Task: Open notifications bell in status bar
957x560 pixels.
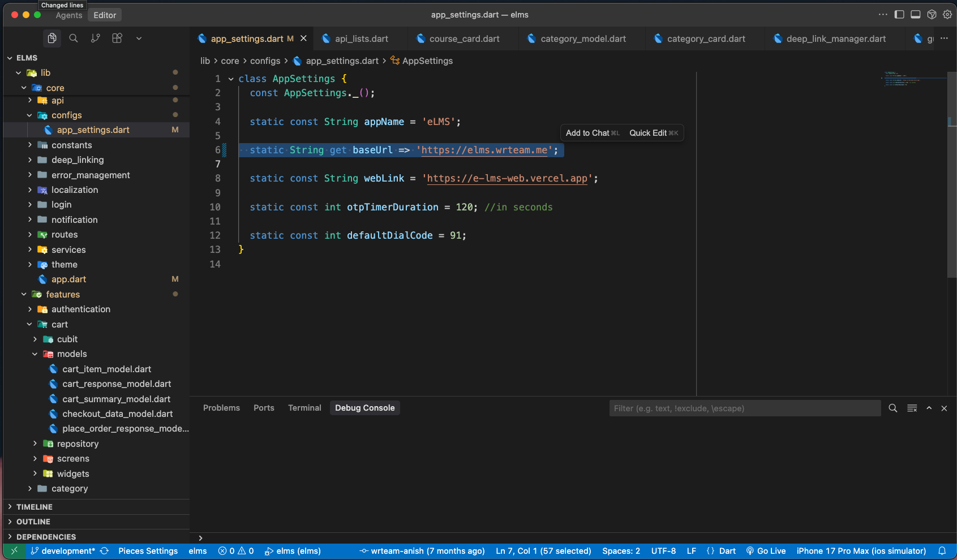Action: click(942, 551)
